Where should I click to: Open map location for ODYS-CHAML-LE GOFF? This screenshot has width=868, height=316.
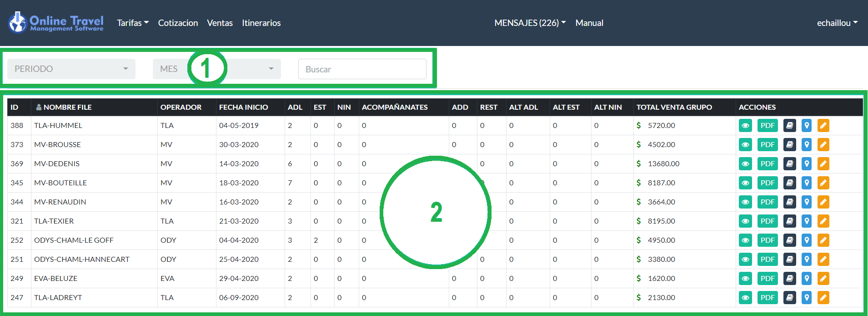(x=807, y=240)
